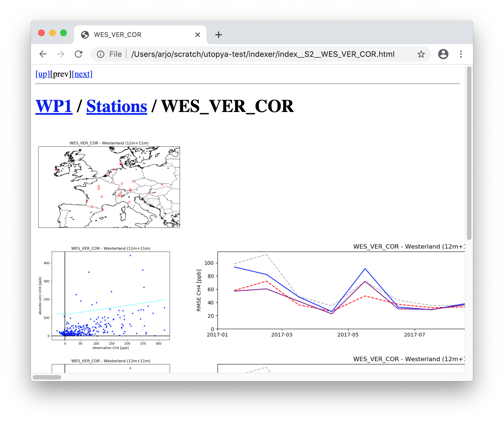The image size is (504, 422).
Task: Bookmark this page with the star icon
Action: tap(421, 54)
